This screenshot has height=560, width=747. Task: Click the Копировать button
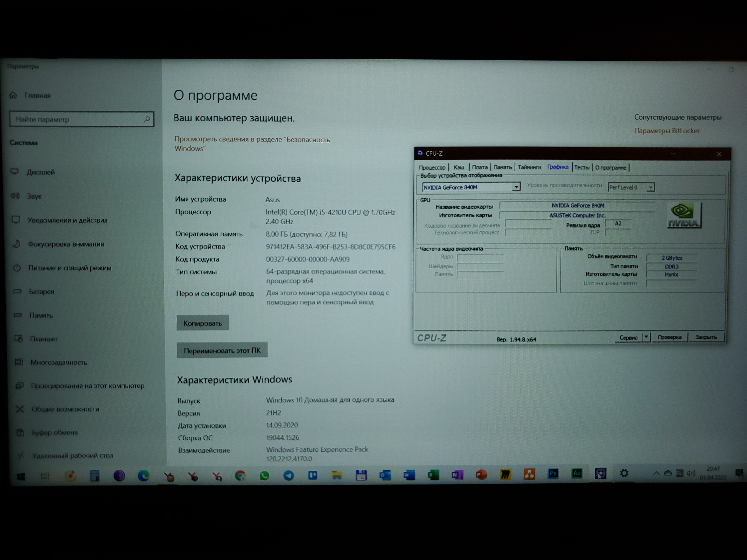point(203,323)
